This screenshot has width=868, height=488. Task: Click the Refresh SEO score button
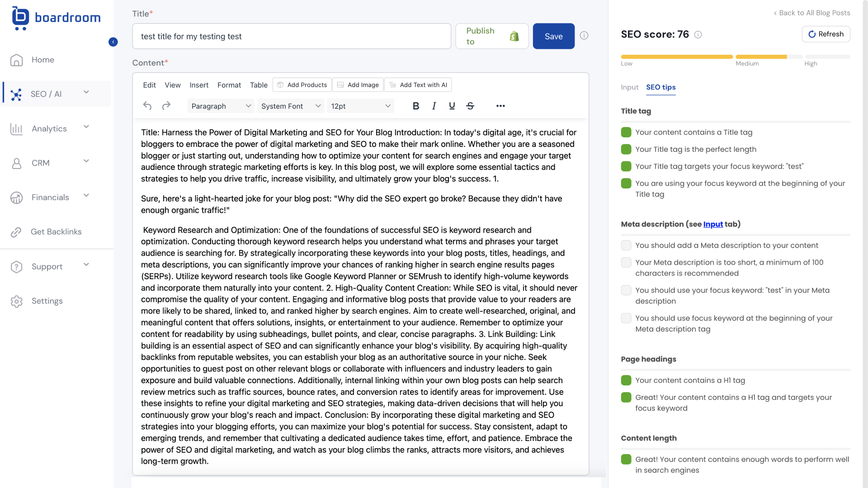pyautogui.click(x=827, y=34)
